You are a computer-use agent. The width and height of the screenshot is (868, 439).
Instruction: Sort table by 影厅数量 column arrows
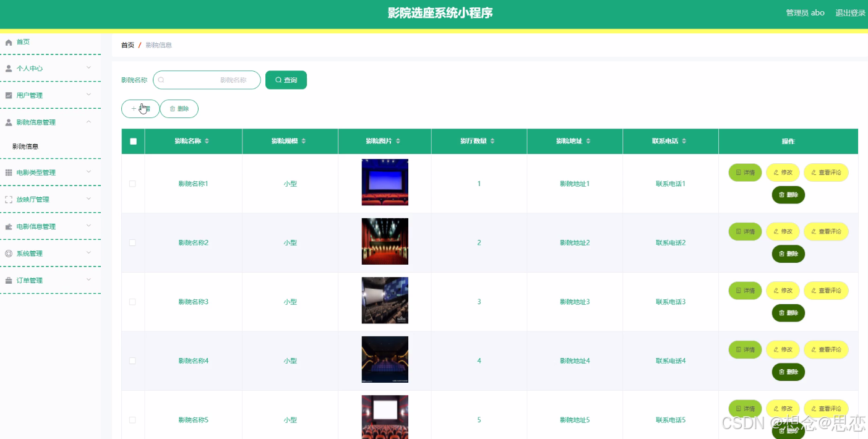pyautogui.click(x=492, y=142)
